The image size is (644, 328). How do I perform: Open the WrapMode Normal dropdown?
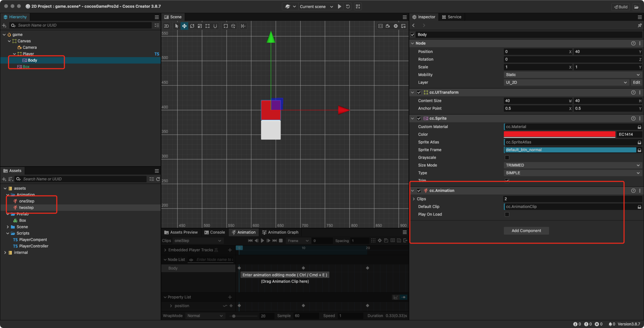click(205, 316)
